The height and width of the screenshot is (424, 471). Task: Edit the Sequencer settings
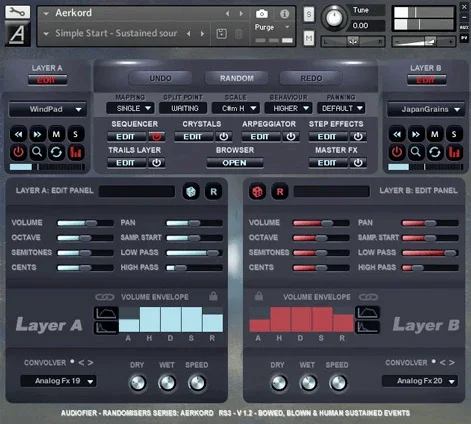point(126,137)
